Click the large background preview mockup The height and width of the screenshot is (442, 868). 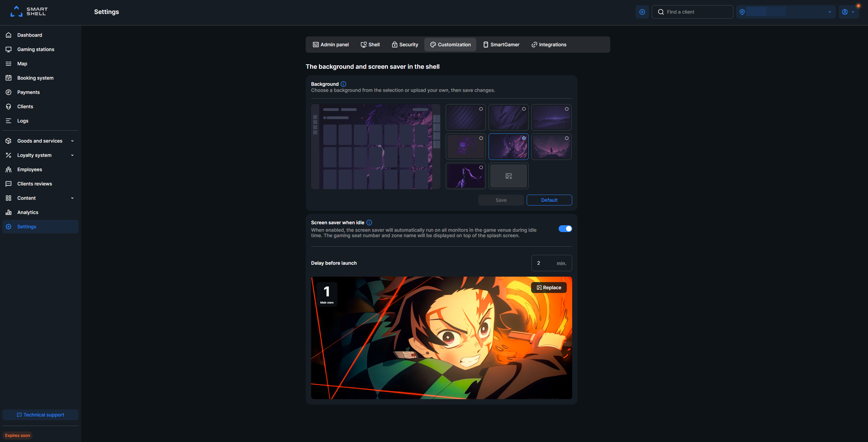click(375, 147)
